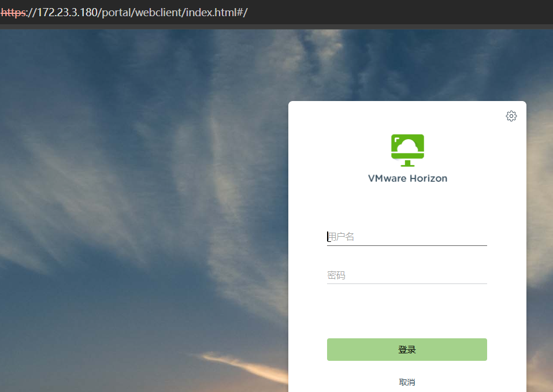This screenshot has height=392, width=553.
Task: Click the monitor stand of Horizon logo
Action: pyautogui.click(x=407, y=163)
